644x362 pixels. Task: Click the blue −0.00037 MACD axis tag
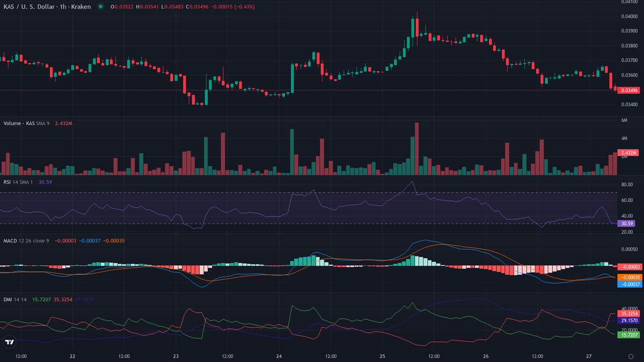click(x=629, y=284)
